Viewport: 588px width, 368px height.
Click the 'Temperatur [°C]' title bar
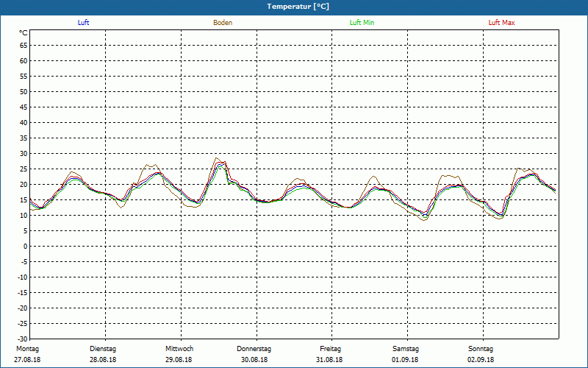(x=294, y=7)
